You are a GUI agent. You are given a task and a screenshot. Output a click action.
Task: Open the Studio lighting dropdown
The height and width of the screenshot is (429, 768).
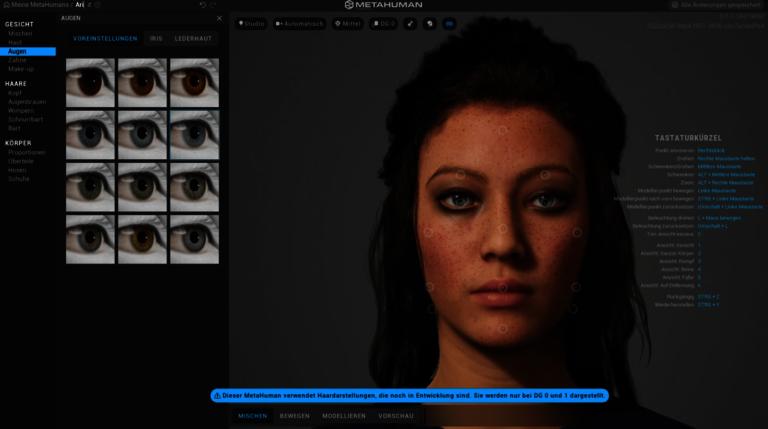tap(251, 24)
